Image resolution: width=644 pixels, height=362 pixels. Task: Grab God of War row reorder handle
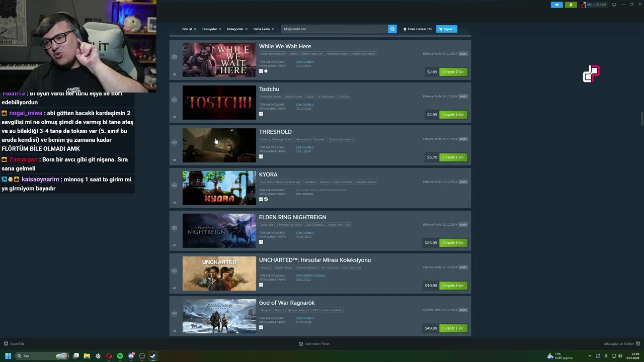(x=175, y=314)
